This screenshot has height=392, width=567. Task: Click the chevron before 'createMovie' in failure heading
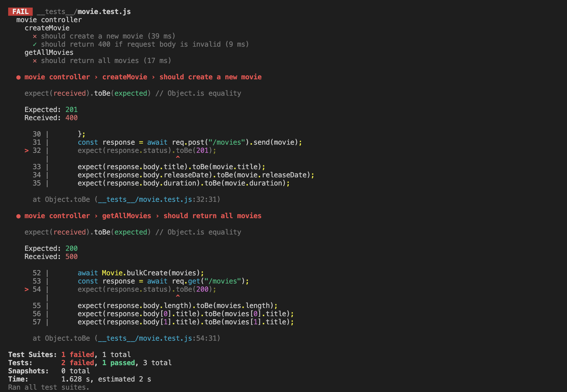(x=96, y=77)
